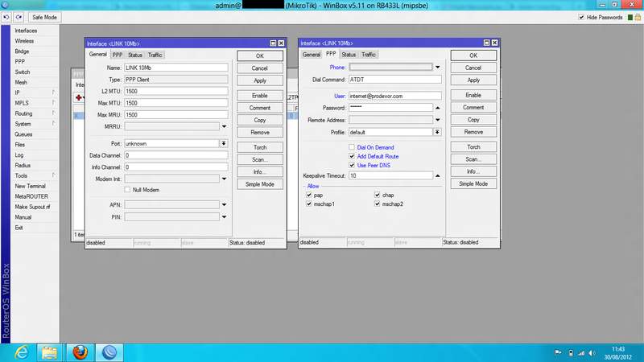Collapse the Password field arrow
The image size is (644, 362).
[x=438, y=108]
